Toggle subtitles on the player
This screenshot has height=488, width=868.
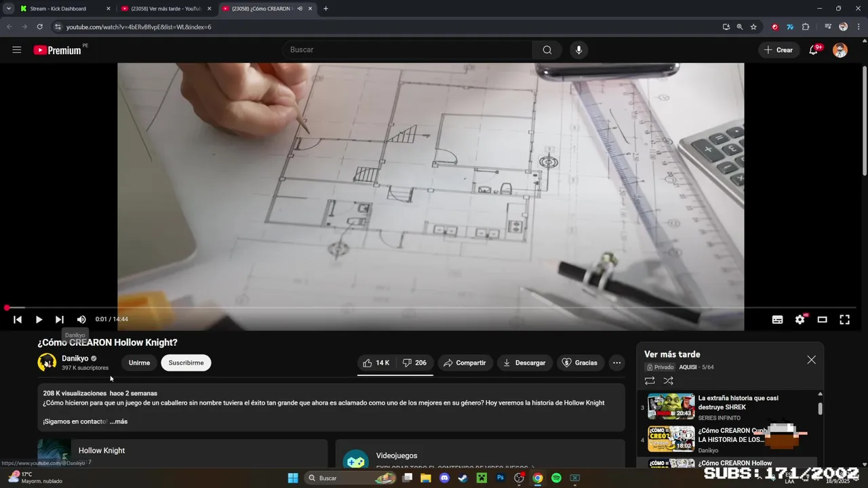point(778,319)
